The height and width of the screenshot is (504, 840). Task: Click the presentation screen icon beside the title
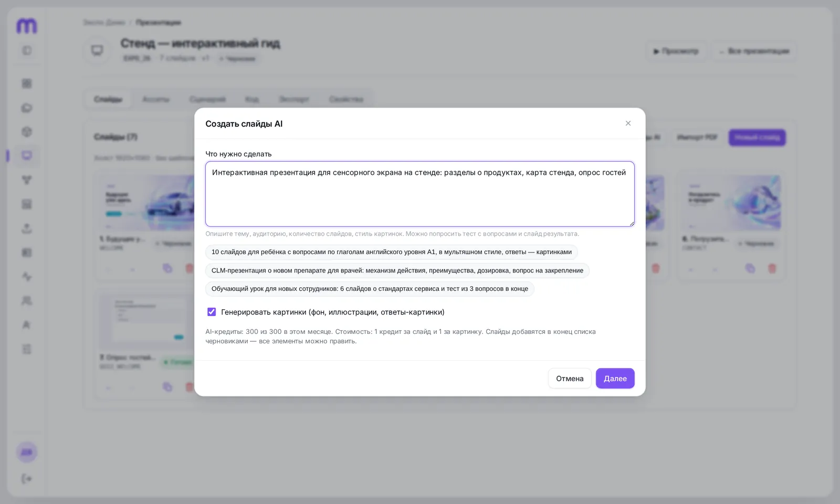[x=97, y=50]
